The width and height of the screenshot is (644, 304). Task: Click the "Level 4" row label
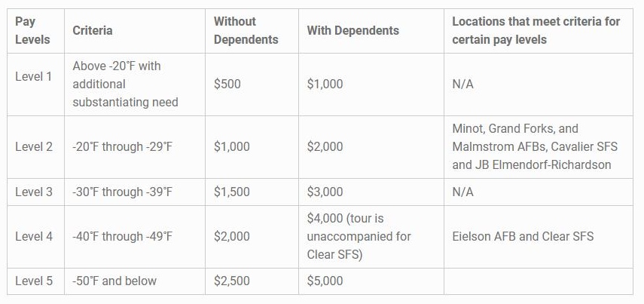coord(34,236)
